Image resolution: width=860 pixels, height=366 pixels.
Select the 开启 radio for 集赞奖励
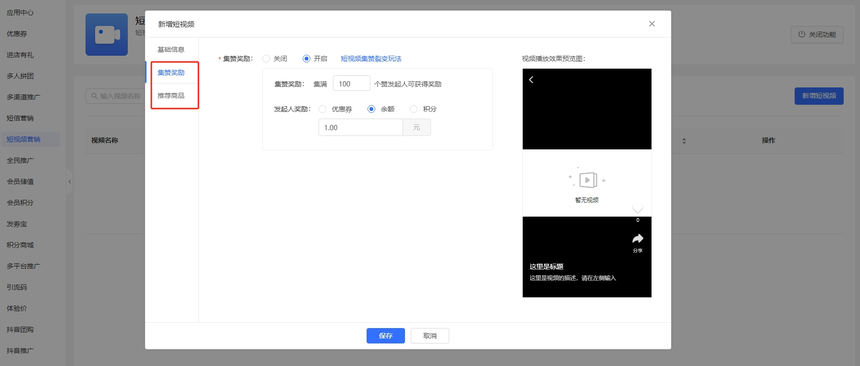pos(307,59)
